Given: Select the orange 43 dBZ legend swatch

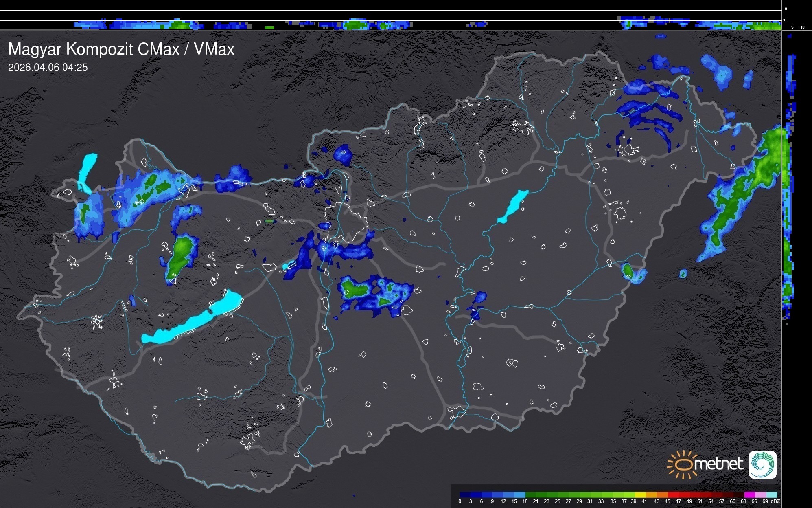Looking at the screenshot, I should (662, 495).
